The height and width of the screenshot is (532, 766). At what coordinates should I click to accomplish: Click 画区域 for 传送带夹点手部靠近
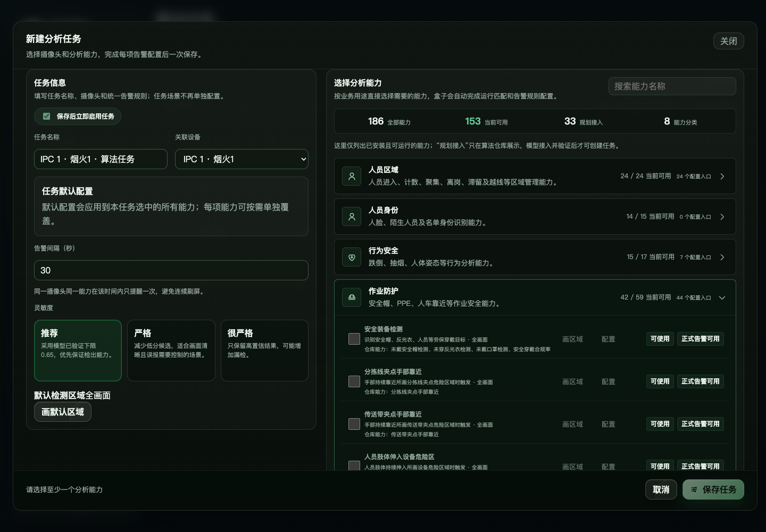(x=573, y=424)
